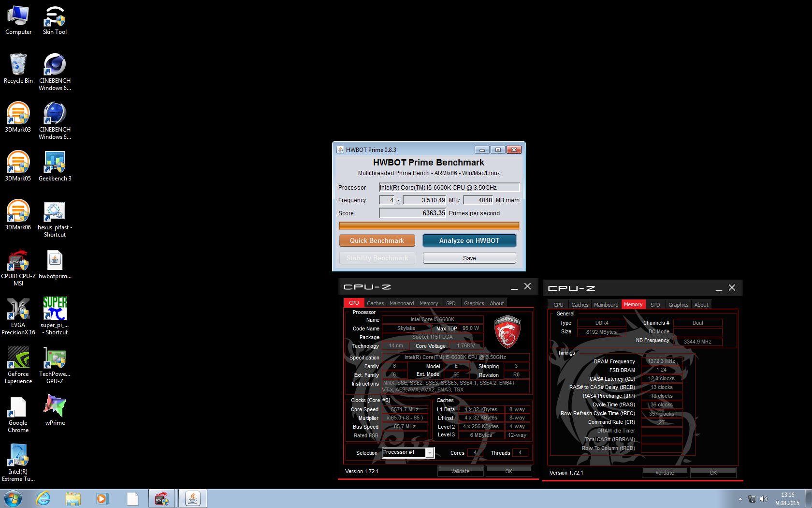The height and width of the screenshot is (508, 812).
Task: Switch to the CPU-Z taskbar button
Action: point(161,498)
